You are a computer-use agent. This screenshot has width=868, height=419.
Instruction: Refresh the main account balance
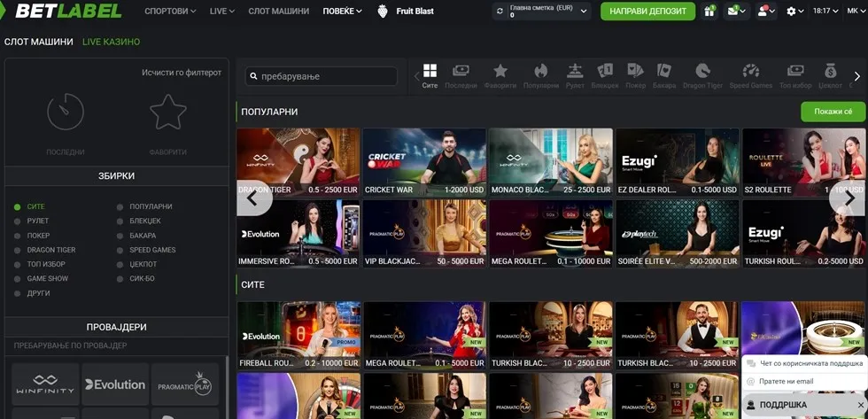pos(500,12)
